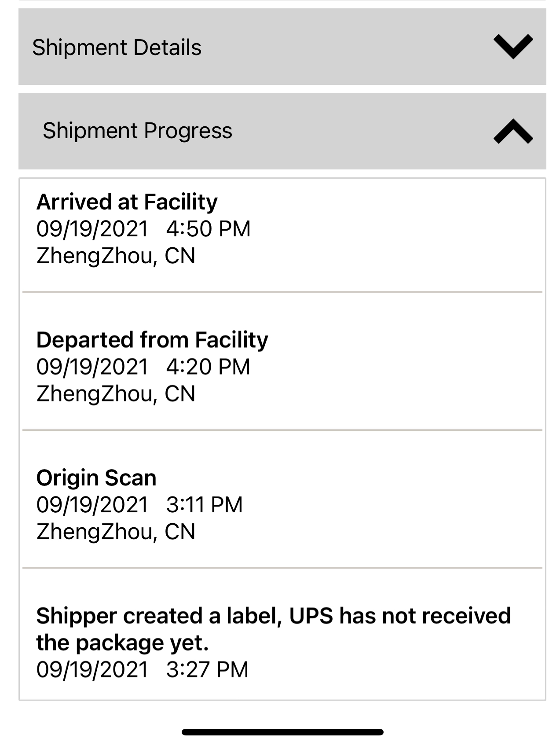The height and width of the screenshot is (746, 560).
Task: Collapse Shipment Progress using up chevron
Action: click(x=513, y=131)
